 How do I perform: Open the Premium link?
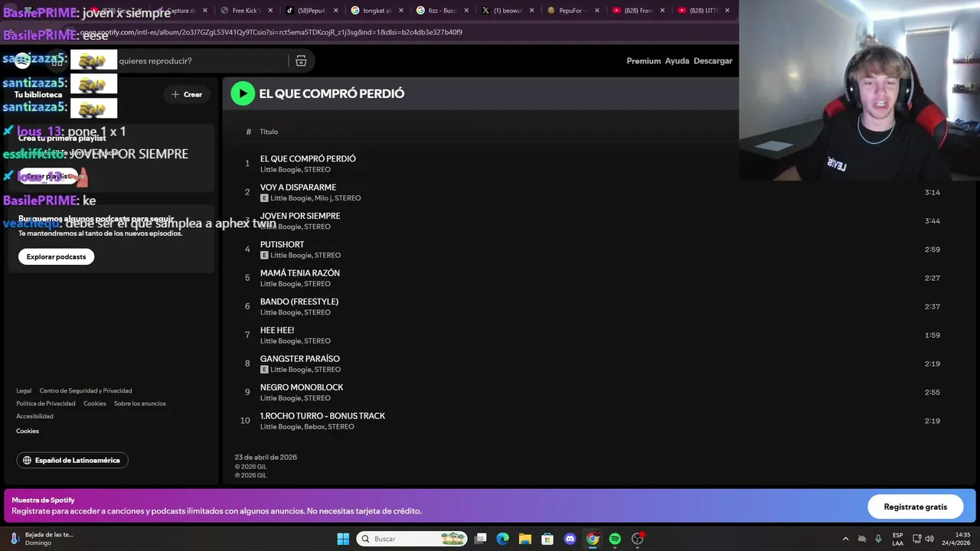click(643, 61)
